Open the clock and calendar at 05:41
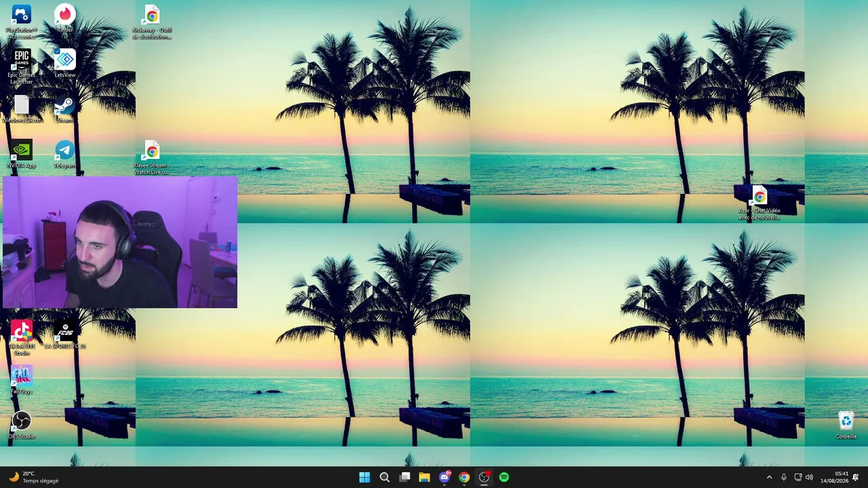The image size is (868, 488). [x=835, y=477]
